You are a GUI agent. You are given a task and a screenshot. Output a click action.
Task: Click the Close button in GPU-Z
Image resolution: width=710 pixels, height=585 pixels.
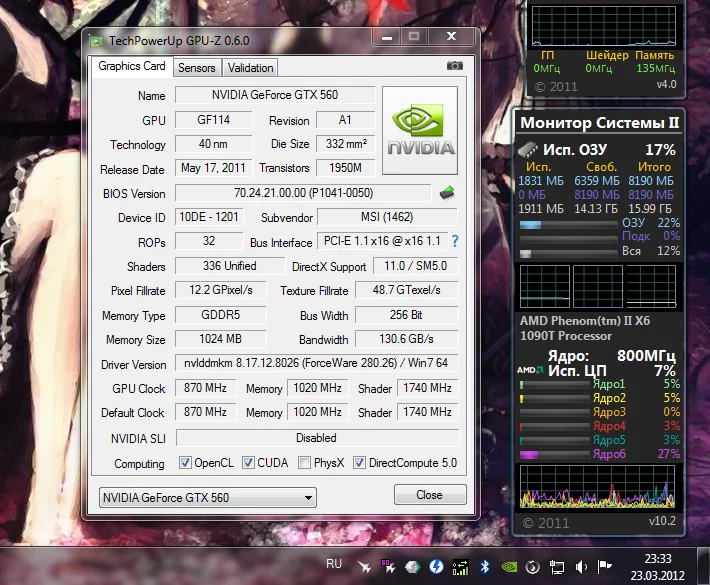coord(430,495)
